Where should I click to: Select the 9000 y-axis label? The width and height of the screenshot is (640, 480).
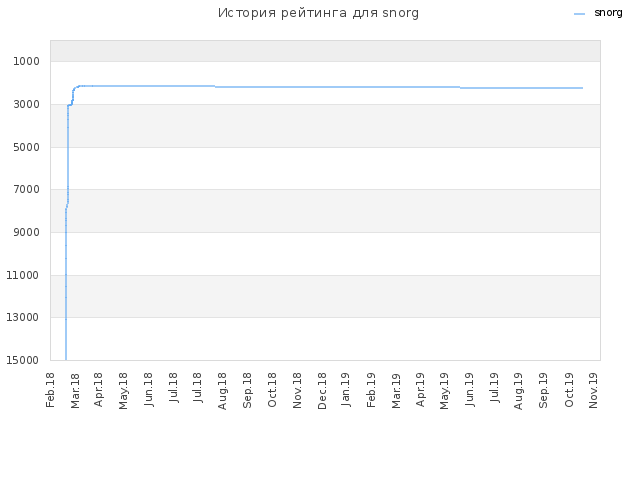click(x=27, y=232)
